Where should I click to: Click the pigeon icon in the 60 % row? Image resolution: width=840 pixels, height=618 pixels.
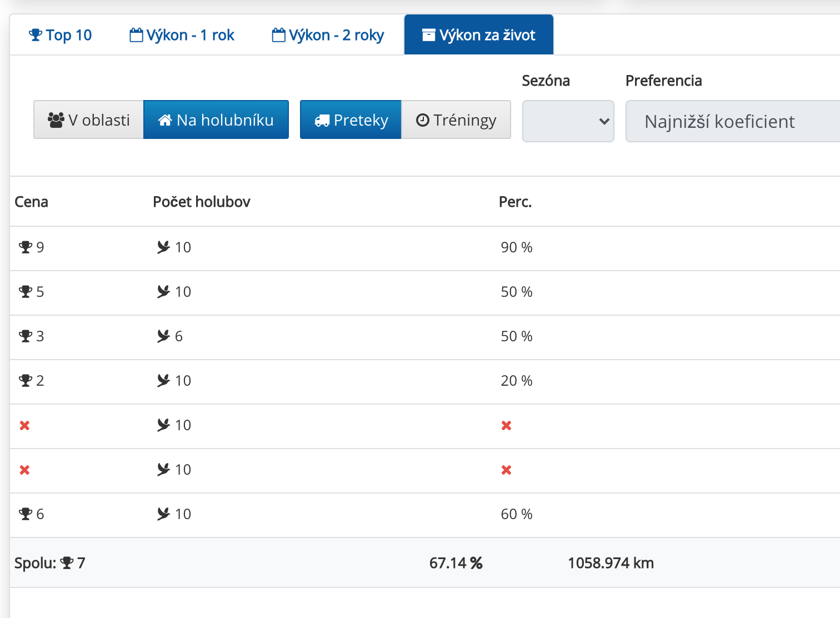click(163, 514)
